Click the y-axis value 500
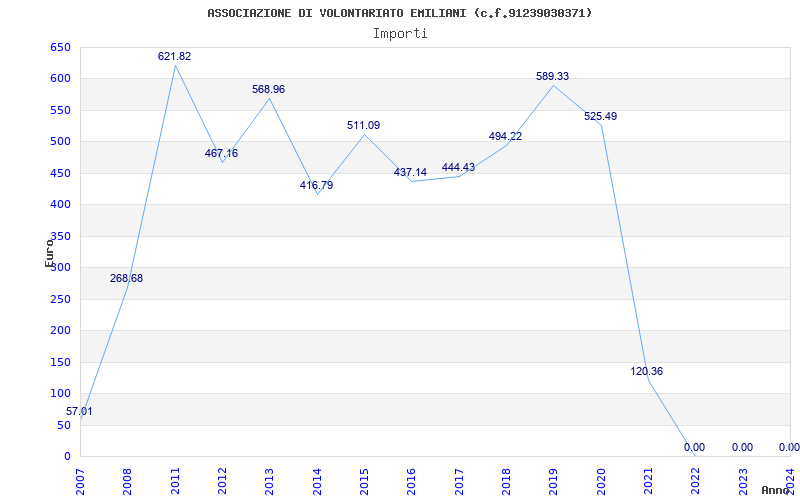800x500 pixels. 60,142
